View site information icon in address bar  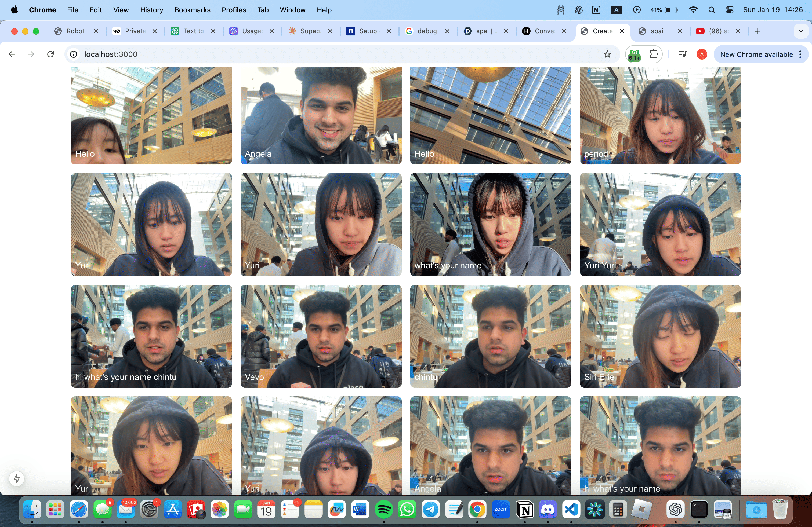tap(73, 54)
